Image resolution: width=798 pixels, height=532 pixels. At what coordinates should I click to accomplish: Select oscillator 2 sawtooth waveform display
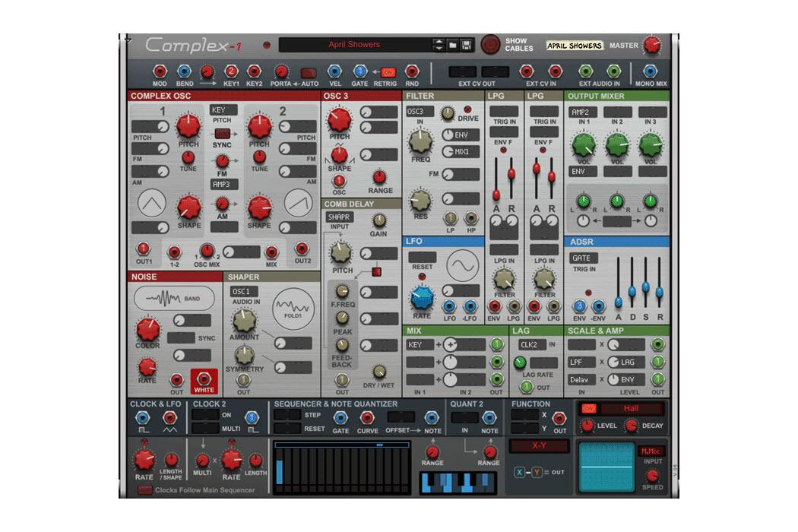[299, 203]
